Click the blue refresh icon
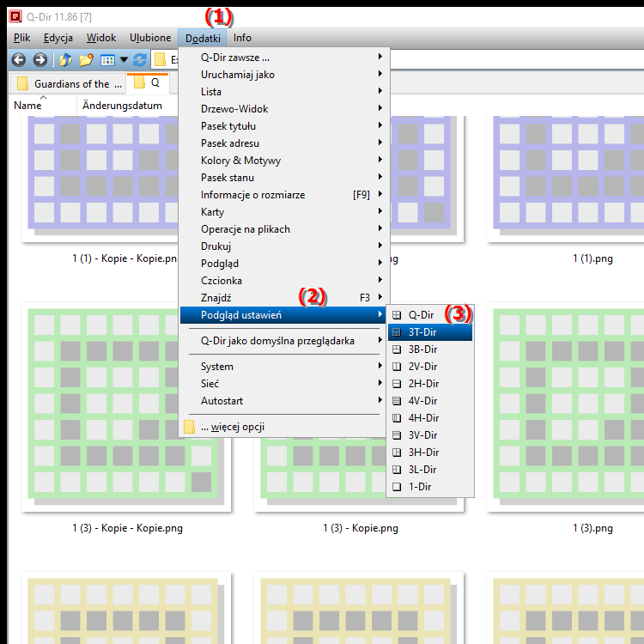644x644 pixels. click(140, 60)
